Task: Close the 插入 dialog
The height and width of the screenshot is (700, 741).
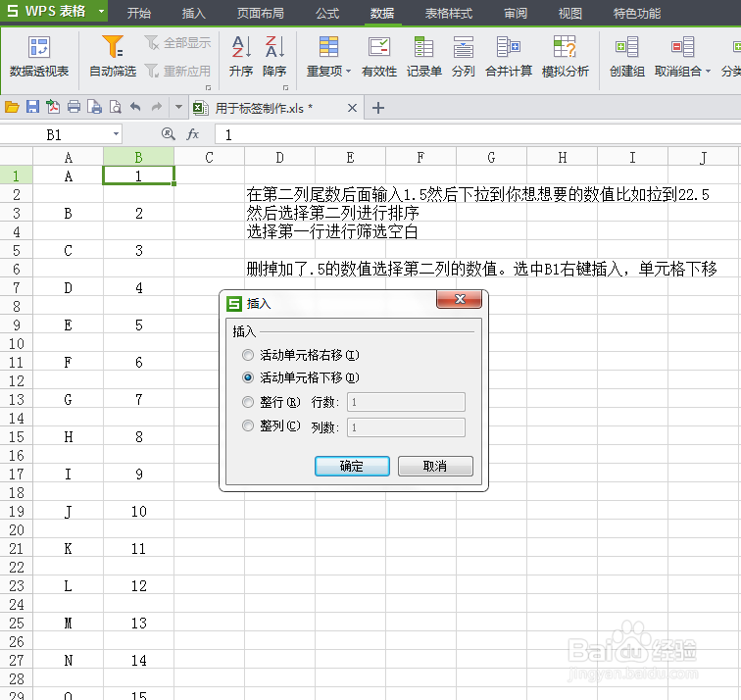Action: (x=460, y=299)
